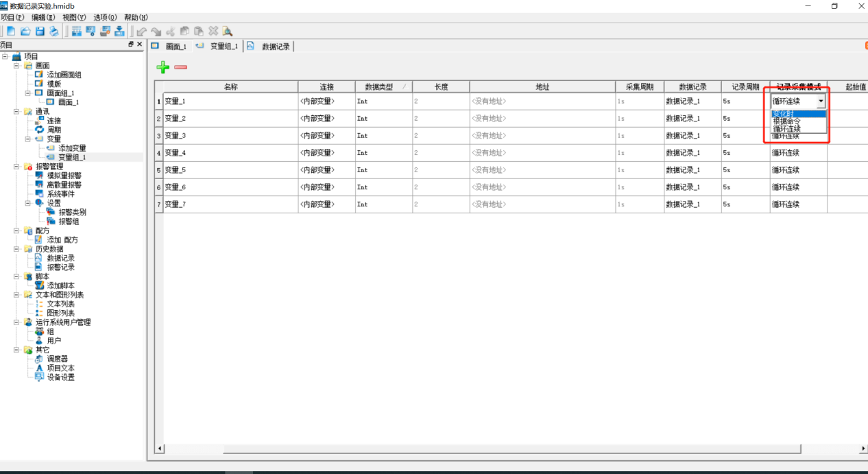Collapse the 画面 tree node
Viewport: 868px width, 474px height.
coord(16,66)
